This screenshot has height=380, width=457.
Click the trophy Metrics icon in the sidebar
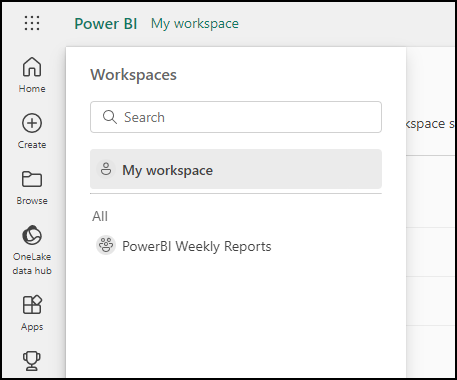tap(32, 361)
